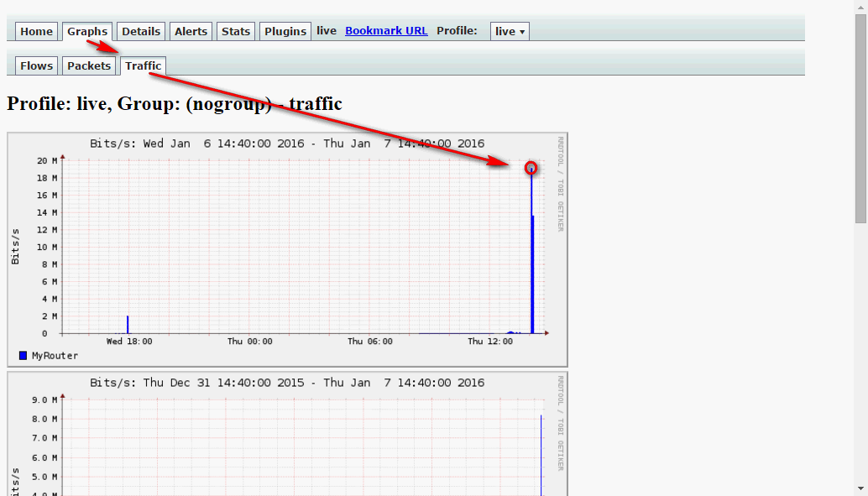Click the Thu 12:00 axis label
Image resolution: width=868 pixels, height=496 pixels.
[x=490, y=342]
